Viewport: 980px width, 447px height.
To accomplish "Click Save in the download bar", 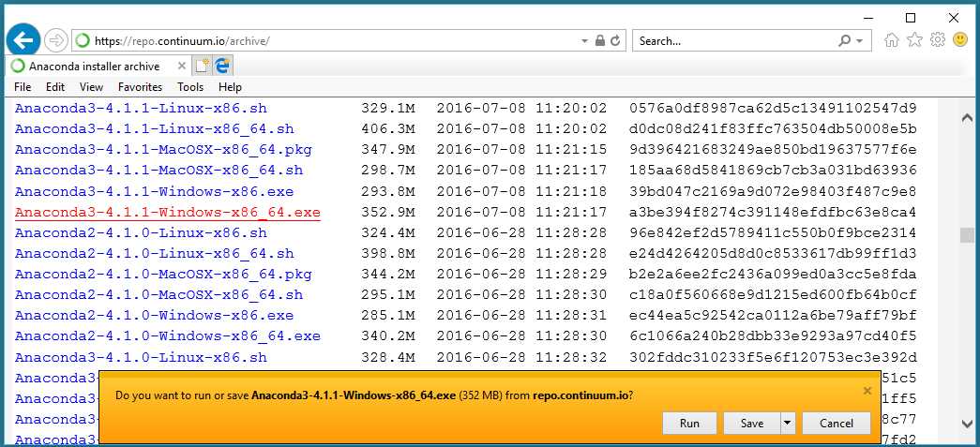I will [752, 424].
